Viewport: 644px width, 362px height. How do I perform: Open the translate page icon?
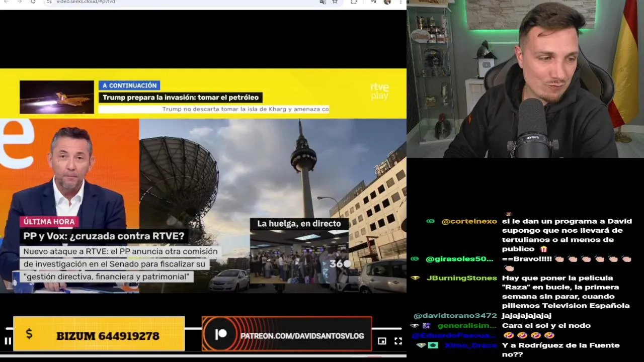click(x=323, y=2)
